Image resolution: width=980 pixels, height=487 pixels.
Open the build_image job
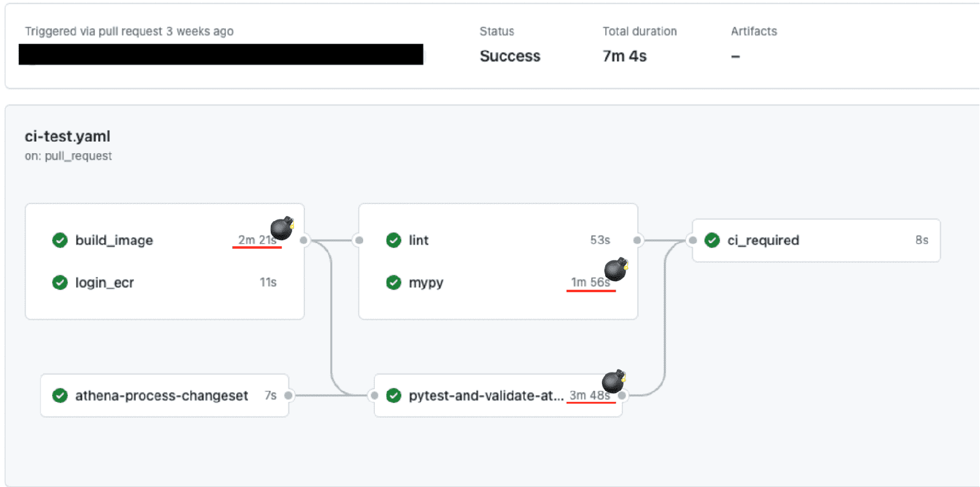114,240
